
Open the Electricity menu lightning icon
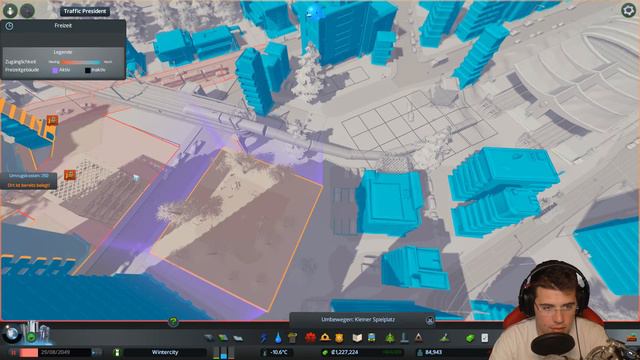tap(264, 338)
